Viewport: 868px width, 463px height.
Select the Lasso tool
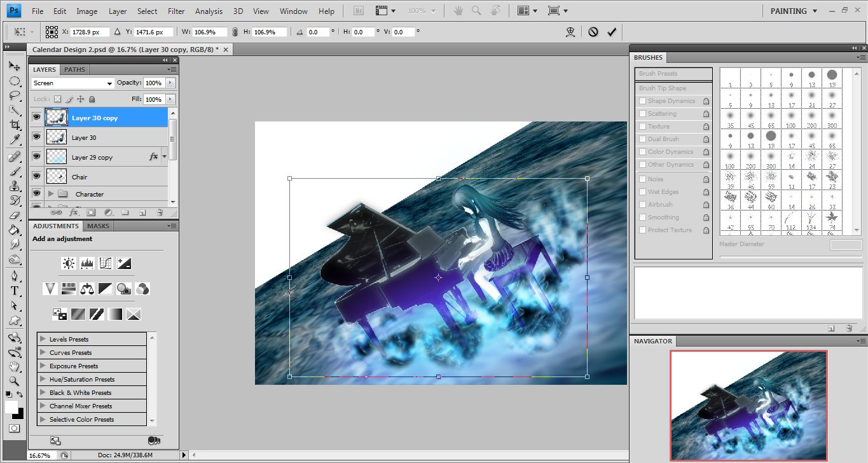tap(14, 96)
